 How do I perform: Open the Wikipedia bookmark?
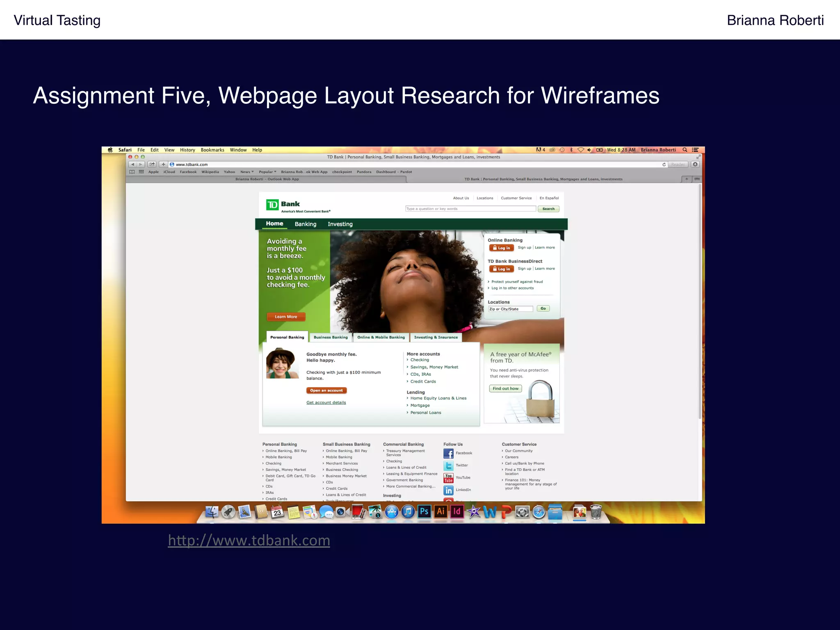coord(210,172)
